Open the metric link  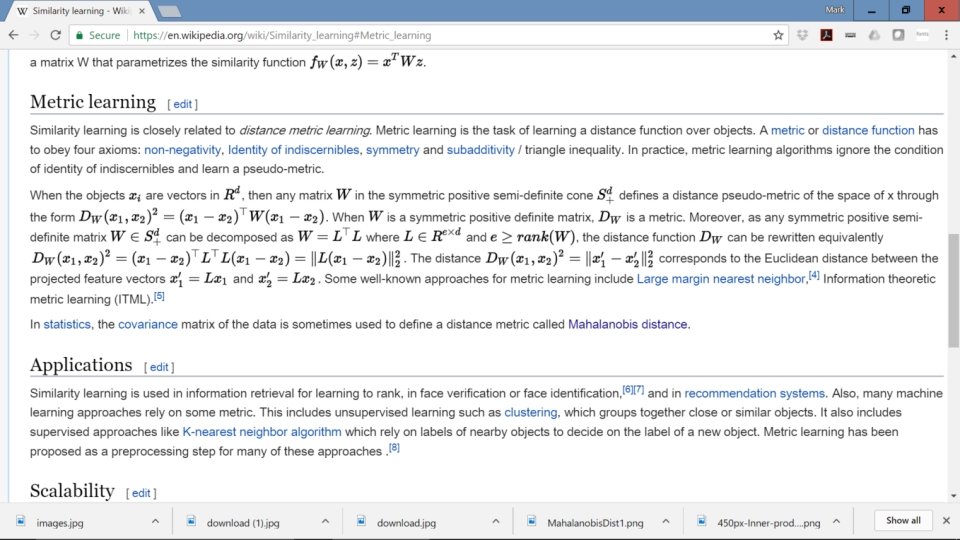click(787, 130)
